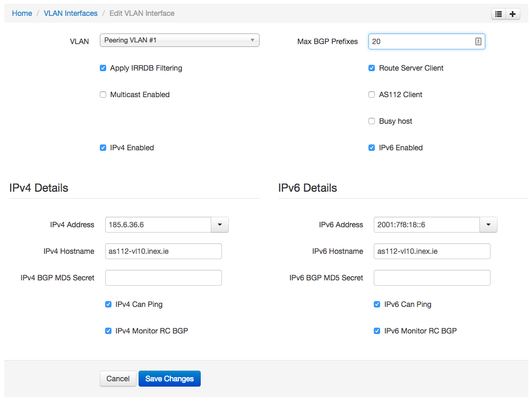532x402 pixels.
Task: Click the IPv4 BGP MD5 Secret field
Action: [x=164, y=278]
